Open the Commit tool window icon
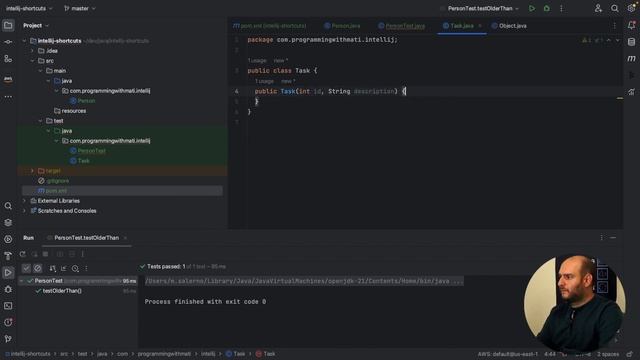The image size is (640, 360). [8, 42]
